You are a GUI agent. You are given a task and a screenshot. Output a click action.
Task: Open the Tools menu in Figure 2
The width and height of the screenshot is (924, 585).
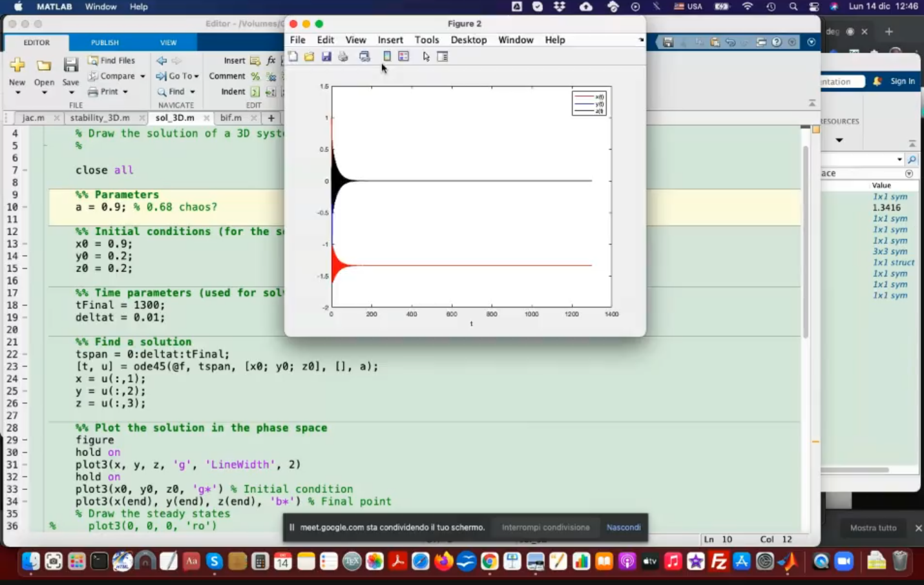(x=426, y=40)
